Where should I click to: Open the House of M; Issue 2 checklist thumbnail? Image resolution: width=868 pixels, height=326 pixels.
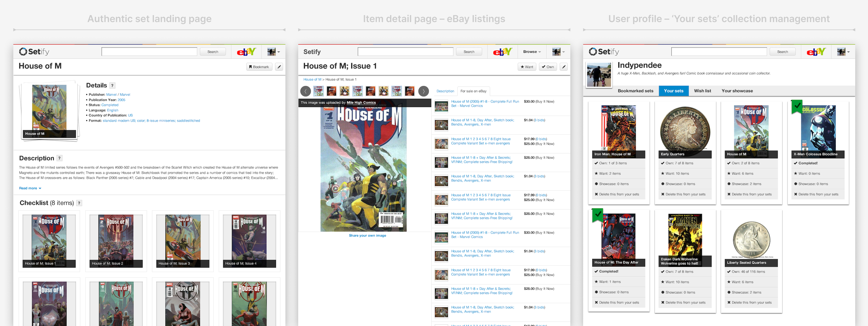[x=116, y=241]
